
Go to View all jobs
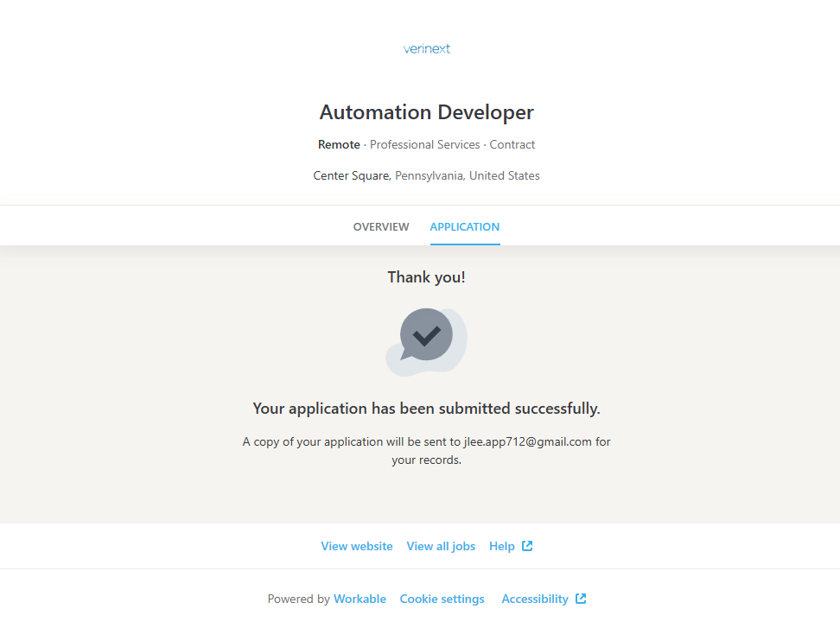[441, 546]
